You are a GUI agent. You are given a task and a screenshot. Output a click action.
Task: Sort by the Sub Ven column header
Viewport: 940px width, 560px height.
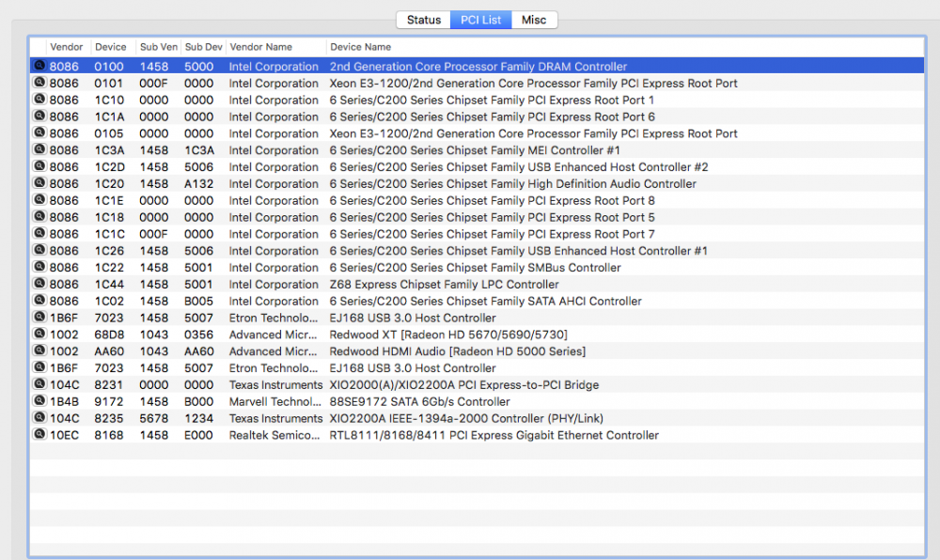coord(158,47)
